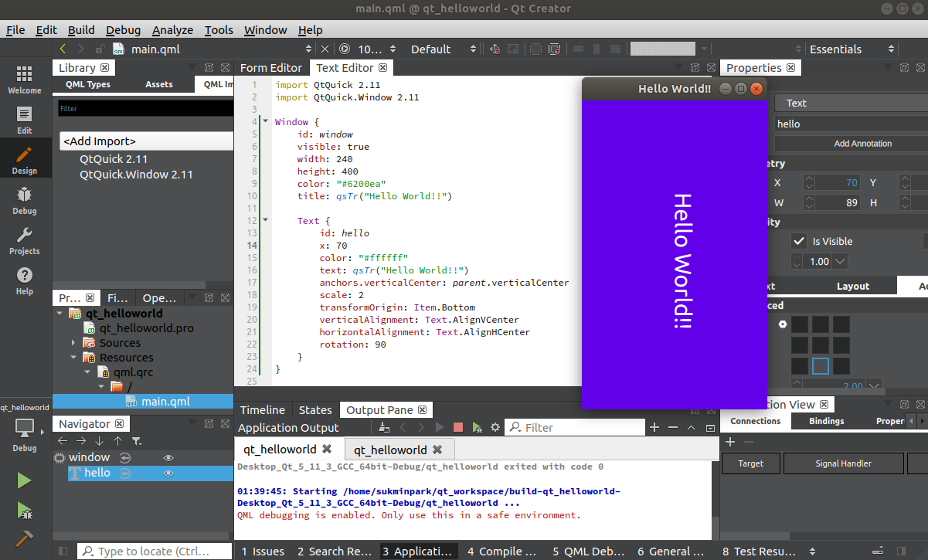The image size is (928, 560).
Task: Open the Assets tab in Library
Action: coord(159,84)
